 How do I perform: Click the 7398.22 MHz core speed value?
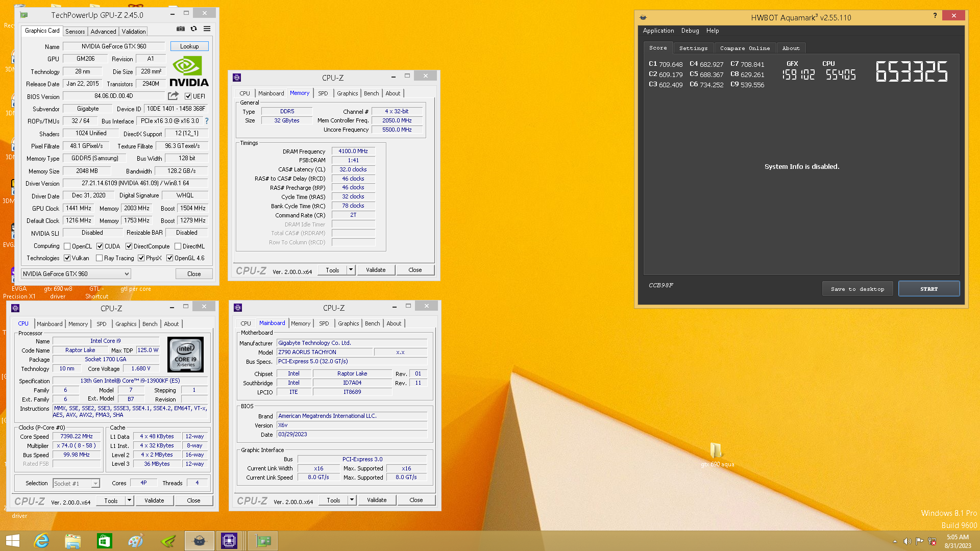pyautogui.click(x=77, y=436)
